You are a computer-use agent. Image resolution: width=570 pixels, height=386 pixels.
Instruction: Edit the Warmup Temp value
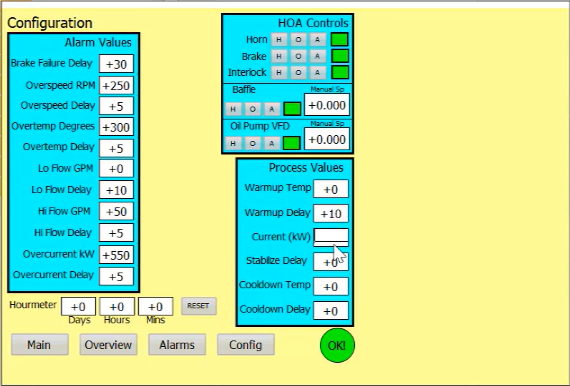click(x=331, y=189)
